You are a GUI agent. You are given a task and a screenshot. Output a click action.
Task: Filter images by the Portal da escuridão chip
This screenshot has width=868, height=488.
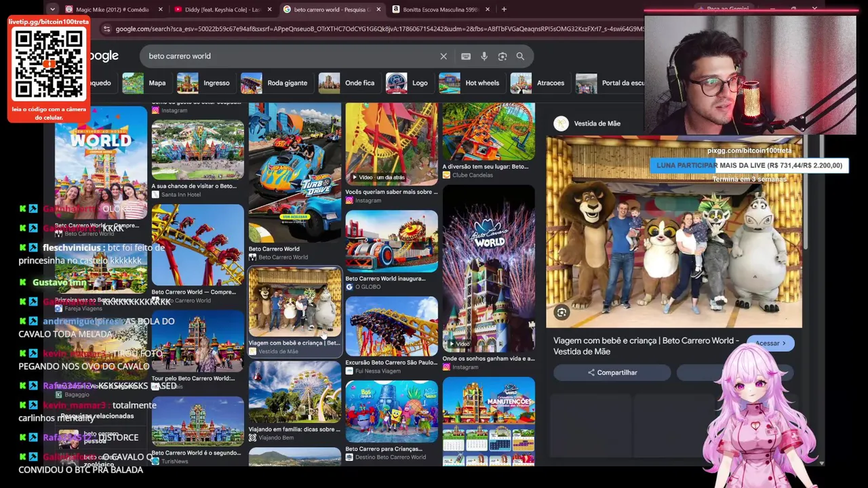tap(610, 83)
